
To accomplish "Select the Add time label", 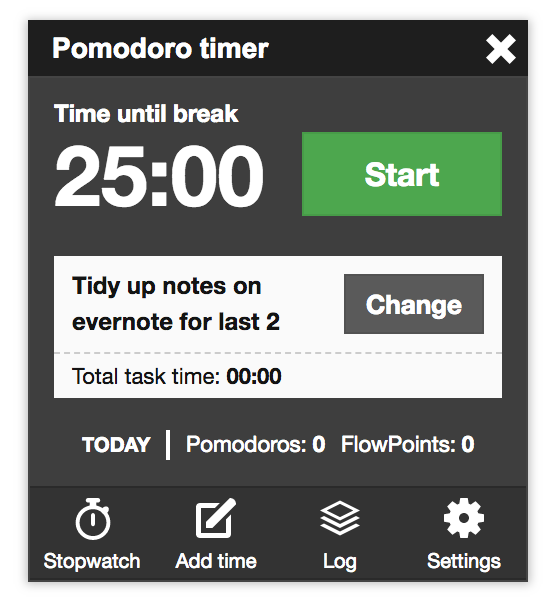I will click(216, 561).
